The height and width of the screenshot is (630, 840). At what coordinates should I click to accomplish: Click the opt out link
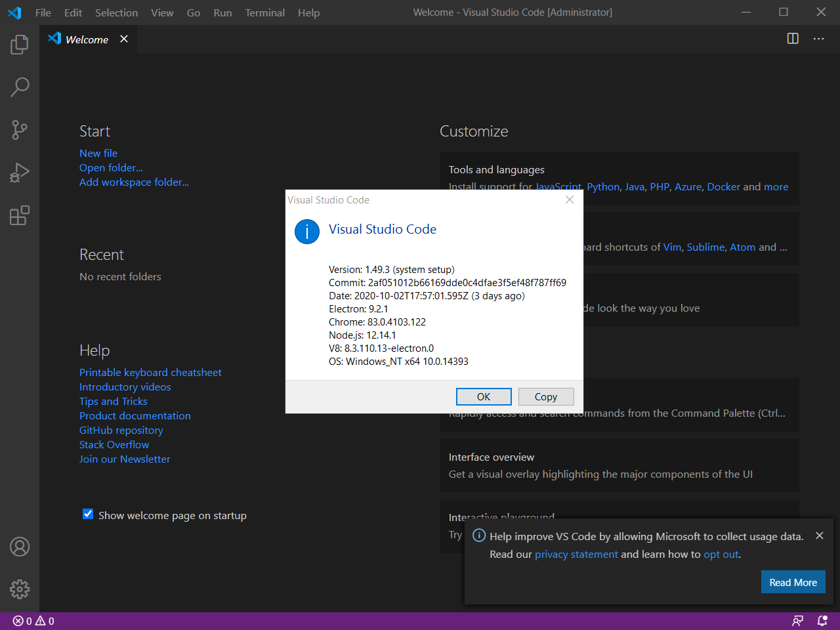(x=721, y=554)
